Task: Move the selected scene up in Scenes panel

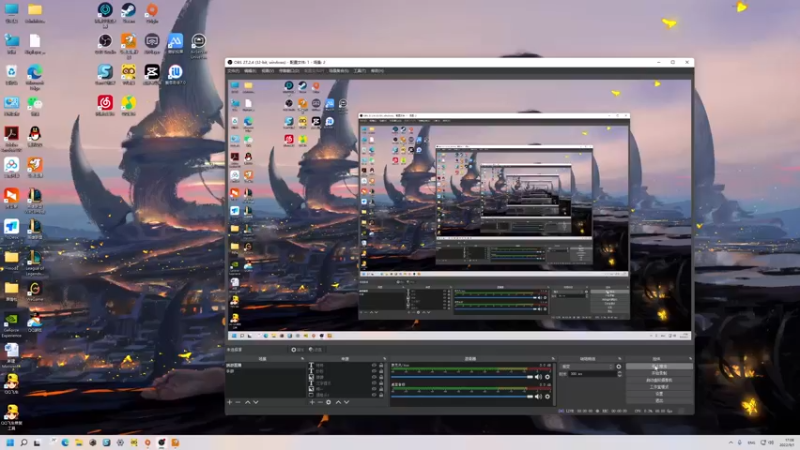Action: (x=247, y=402)
